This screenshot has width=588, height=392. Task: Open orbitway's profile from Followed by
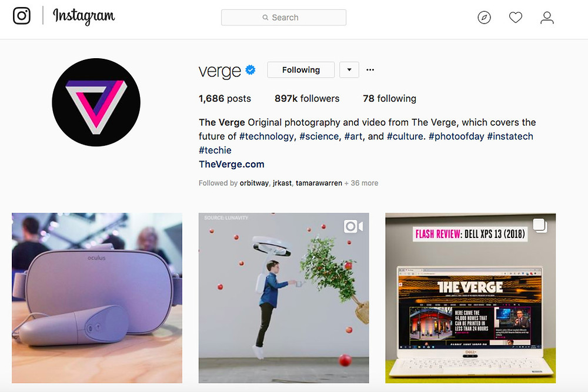tap(254, 183)
